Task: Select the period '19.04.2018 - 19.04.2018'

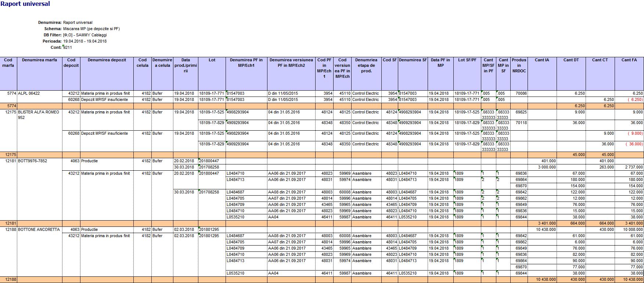Action: 85,41
